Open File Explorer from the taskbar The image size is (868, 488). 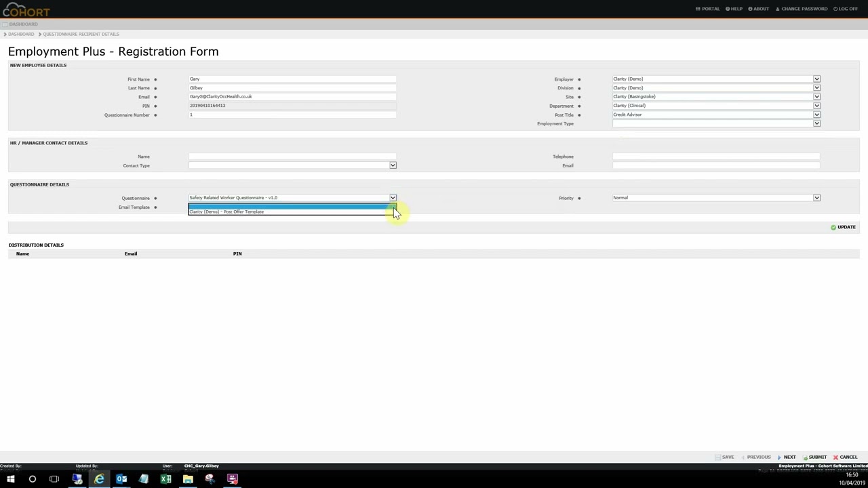(x=188, y=479)
